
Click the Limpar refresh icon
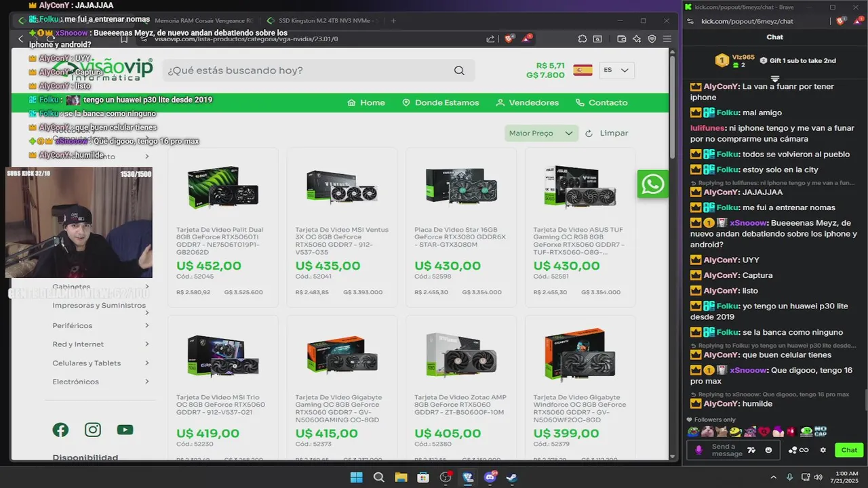tap(589, 134)
